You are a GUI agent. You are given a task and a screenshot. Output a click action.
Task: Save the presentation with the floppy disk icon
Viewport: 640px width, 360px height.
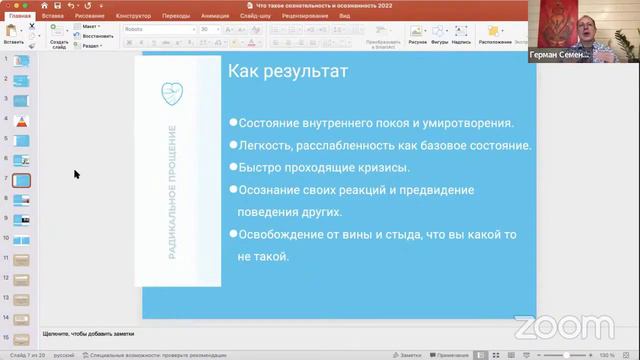click(58, 6)
